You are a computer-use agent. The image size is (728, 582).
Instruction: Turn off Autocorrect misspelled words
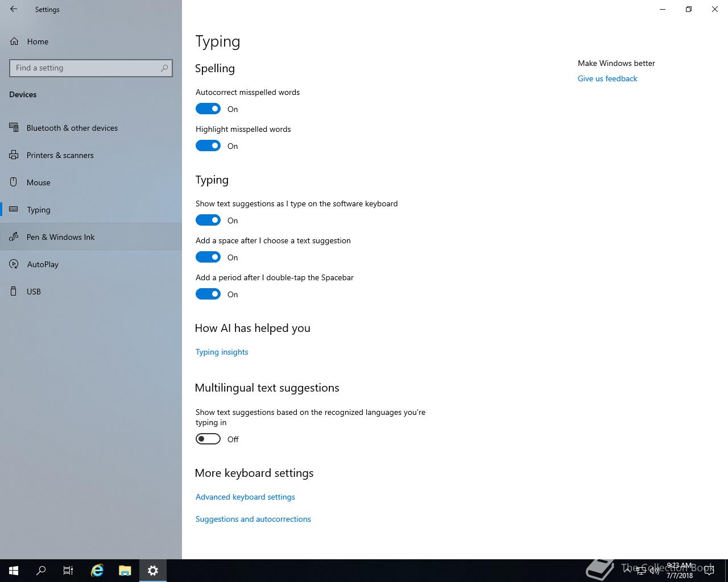208,109
